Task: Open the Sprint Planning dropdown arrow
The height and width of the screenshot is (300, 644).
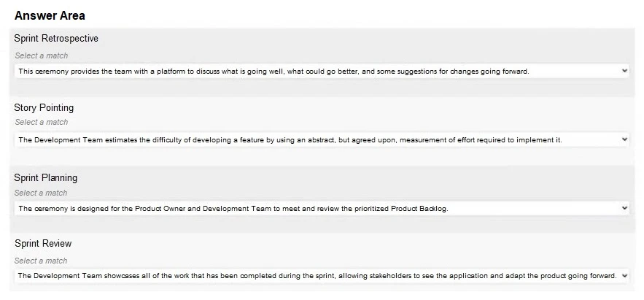Action: [624, 208]
